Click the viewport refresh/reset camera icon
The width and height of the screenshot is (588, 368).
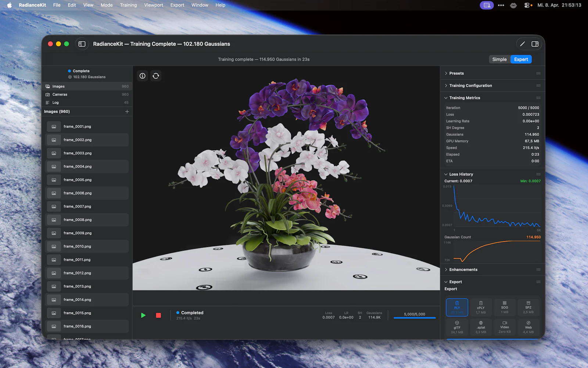coord(156,76)
